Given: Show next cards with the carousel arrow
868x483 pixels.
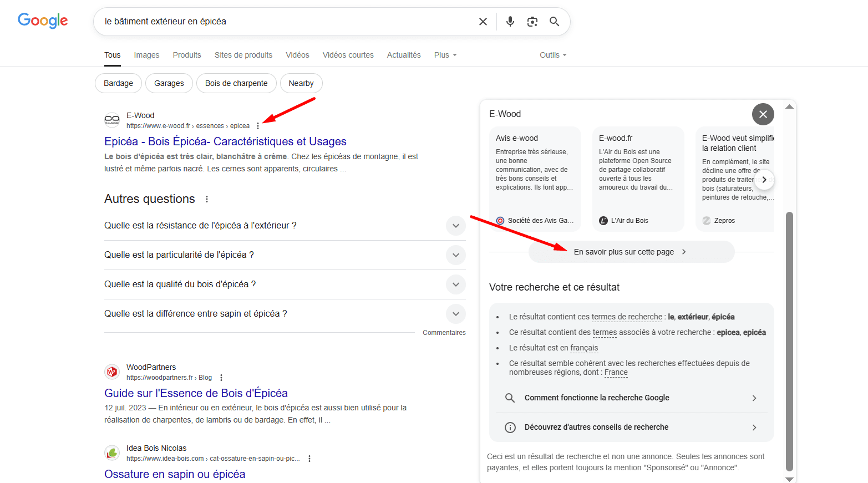Looking at the screenshot, I should pos(764,179).
